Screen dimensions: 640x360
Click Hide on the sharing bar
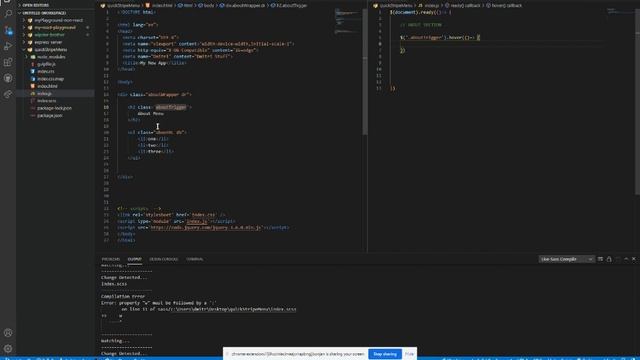(x=409, y=354)
